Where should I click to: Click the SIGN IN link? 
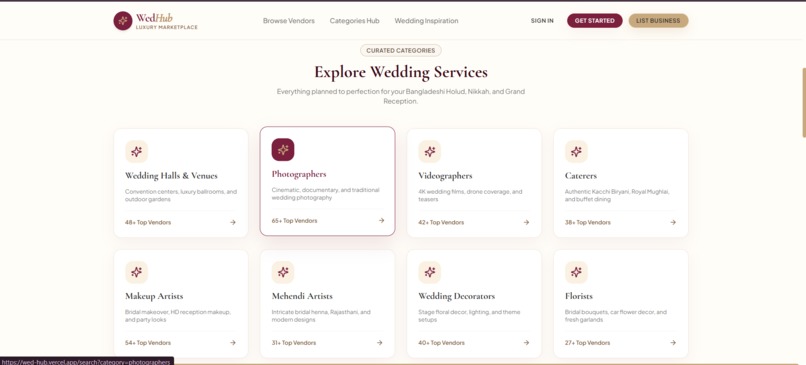(x=542, y=21)
